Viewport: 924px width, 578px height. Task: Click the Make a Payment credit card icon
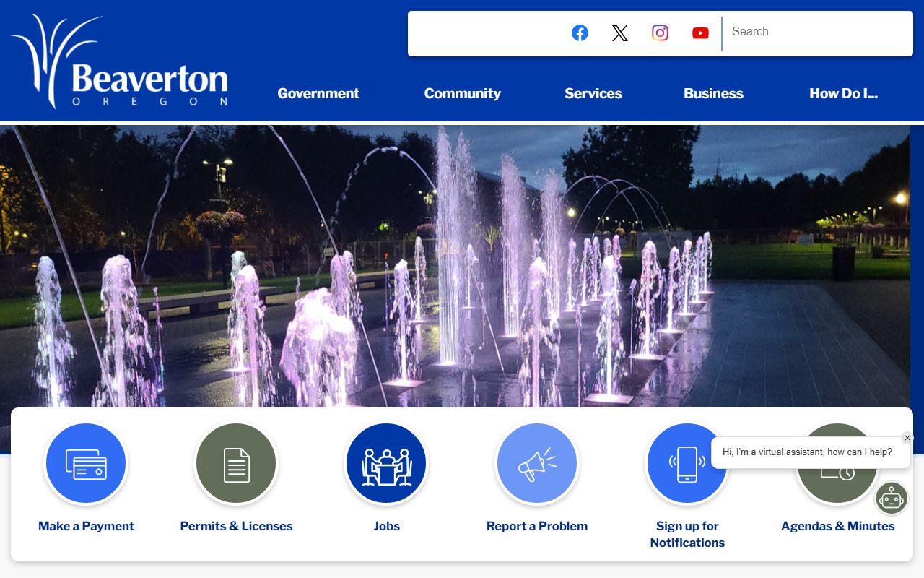click(86, 463)
